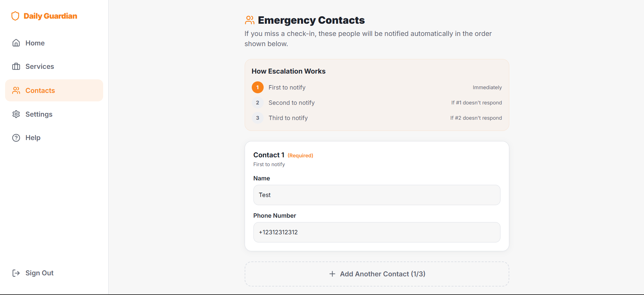The image size is (644, 295).
Task: Click the Sign Out link
Action: 39,273
